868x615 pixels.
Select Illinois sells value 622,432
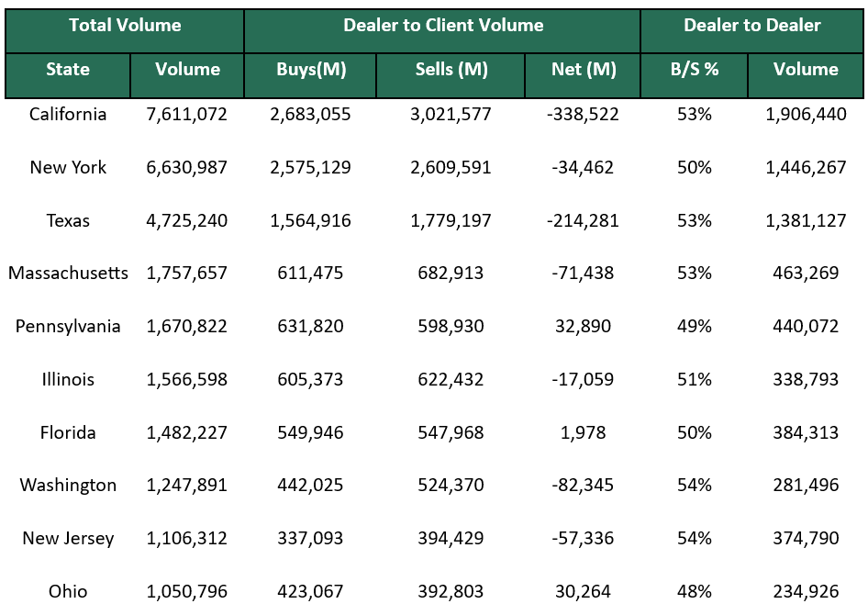[x=450, y=379]
